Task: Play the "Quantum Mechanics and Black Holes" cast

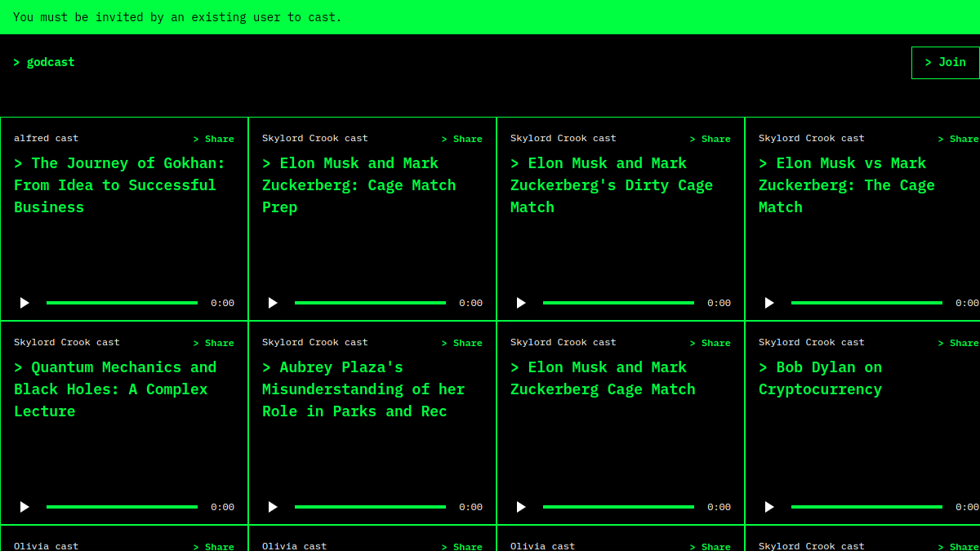Action: (24, 507)
